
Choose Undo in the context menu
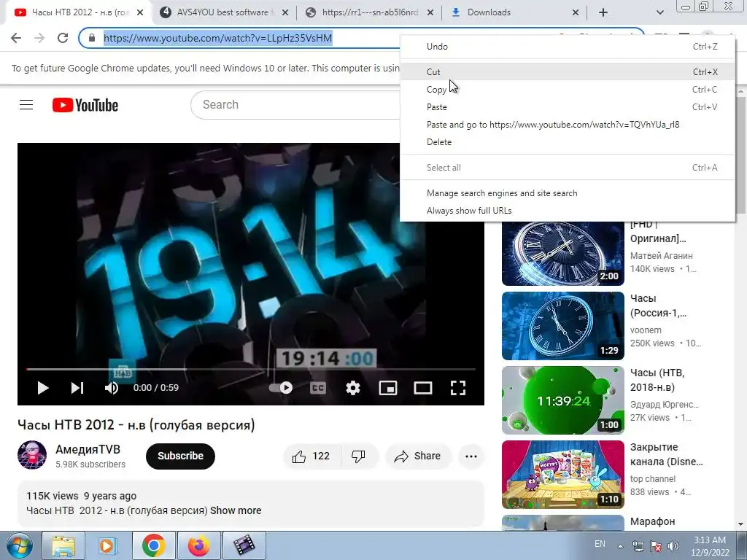point(568,46)
